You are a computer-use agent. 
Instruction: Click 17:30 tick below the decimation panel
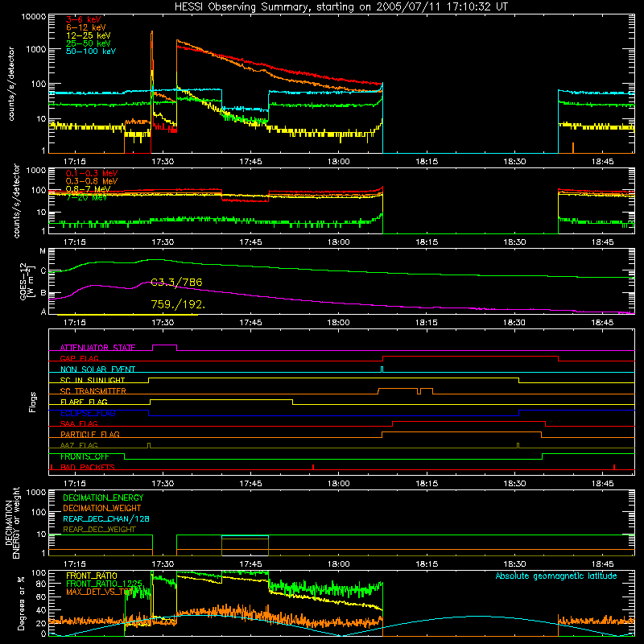click(163, 564)
